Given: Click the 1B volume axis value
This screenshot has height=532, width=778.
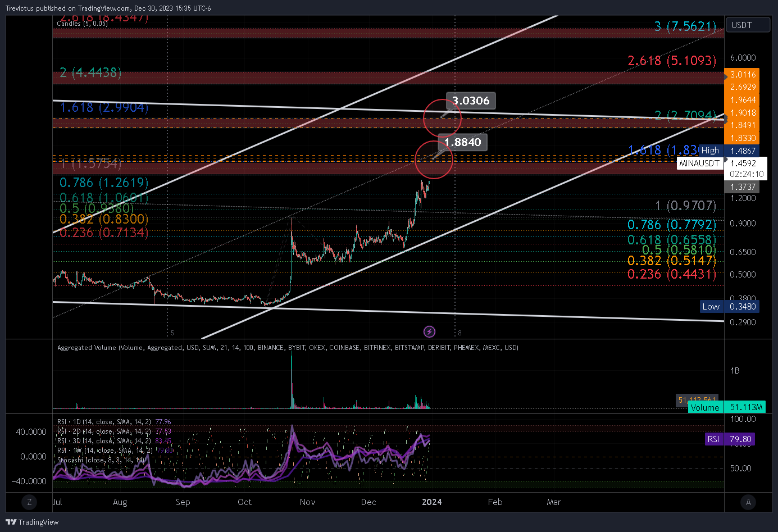Looking at the screenshot, I should [x=735, y=371].
